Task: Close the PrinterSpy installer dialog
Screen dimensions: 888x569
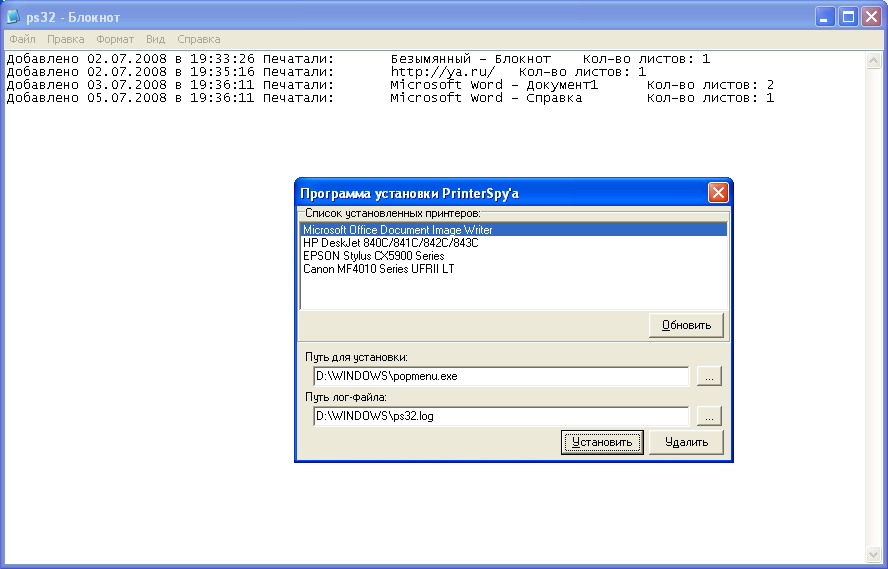Action: coord(717,194)
